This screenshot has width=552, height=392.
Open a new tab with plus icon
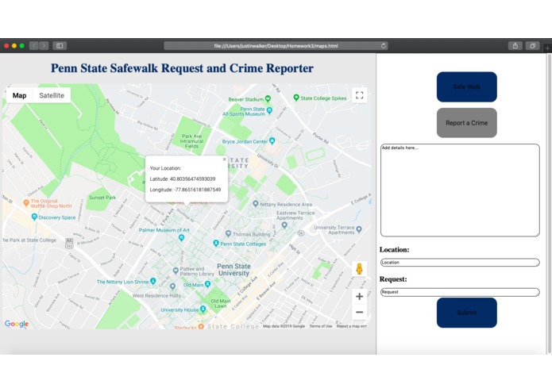click(x=547, y=48)
